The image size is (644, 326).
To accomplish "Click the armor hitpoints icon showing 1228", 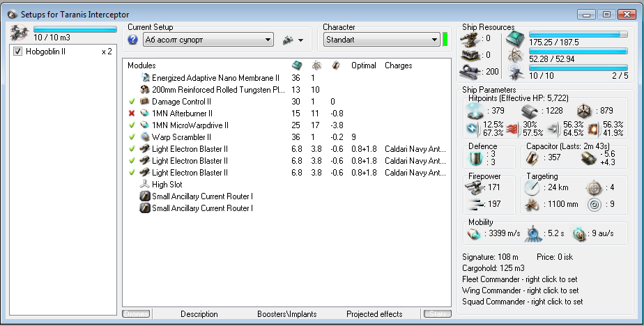I will (530, 111).
